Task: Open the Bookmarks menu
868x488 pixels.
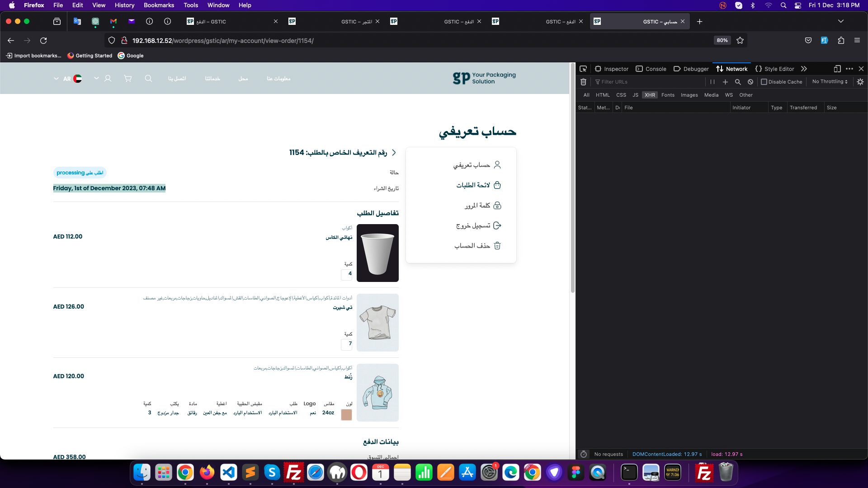Action: (x=159, y=5)
